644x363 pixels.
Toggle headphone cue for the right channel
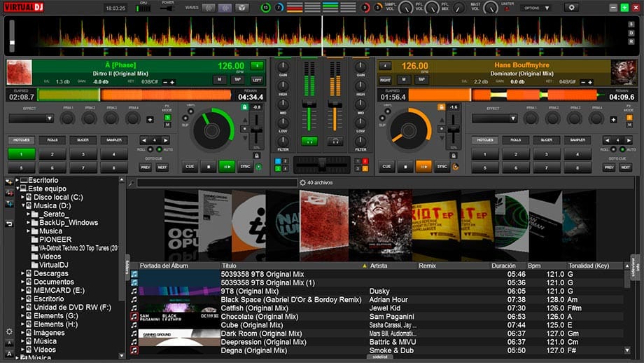335,142
